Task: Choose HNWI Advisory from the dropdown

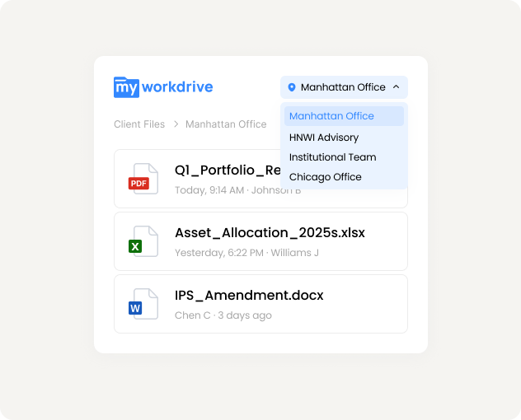Action: [324, 138]
